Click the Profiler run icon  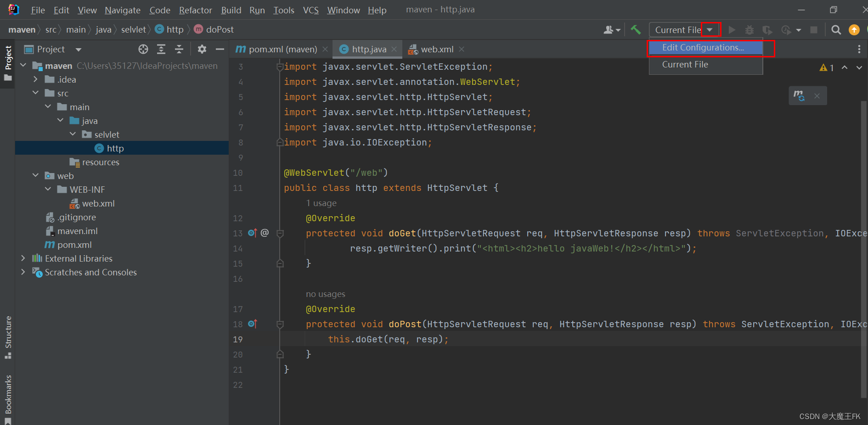(786, 30)
